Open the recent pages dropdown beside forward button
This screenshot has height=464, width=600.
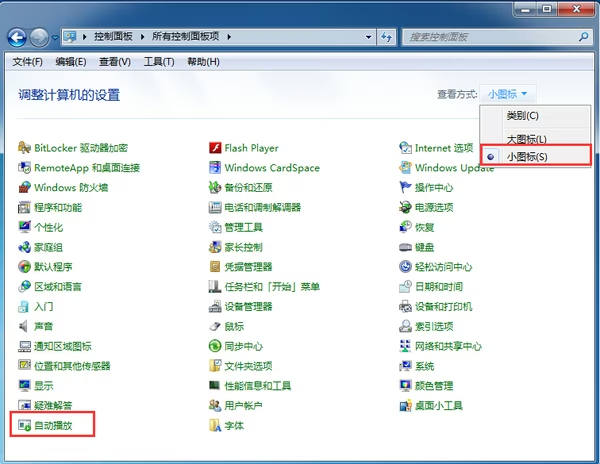[55, 37]
